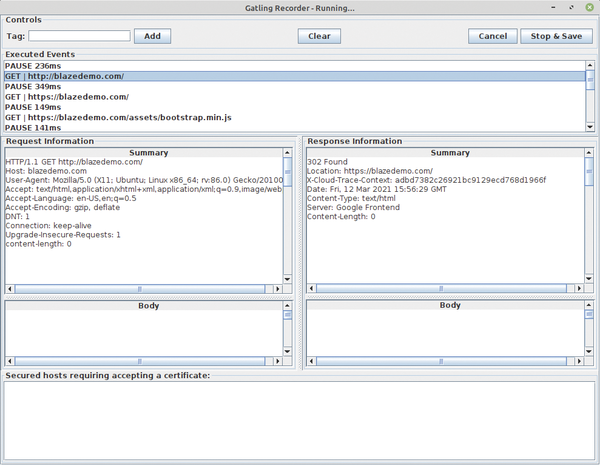Click left arrow of Request Summary horizontal scrollbar
This screenshot has height=465, width=600.
(10, 289)
